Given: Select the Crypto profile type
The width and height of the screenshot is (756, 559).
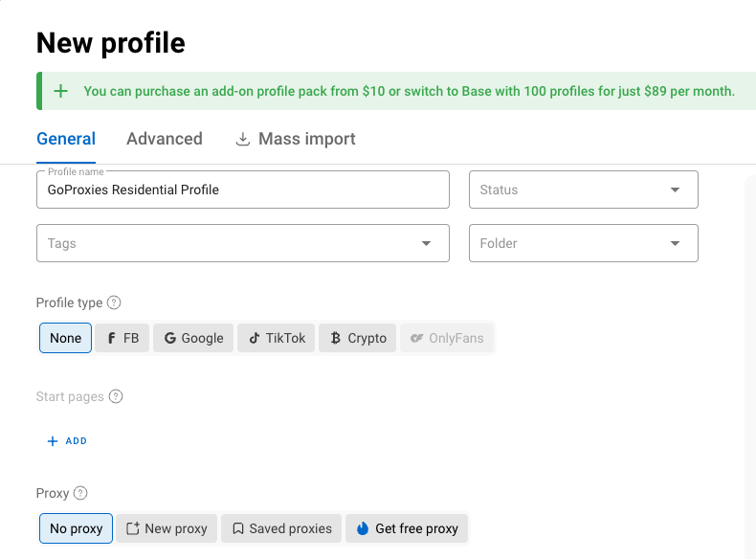Looking at the screenshot, I should [358, 338].
